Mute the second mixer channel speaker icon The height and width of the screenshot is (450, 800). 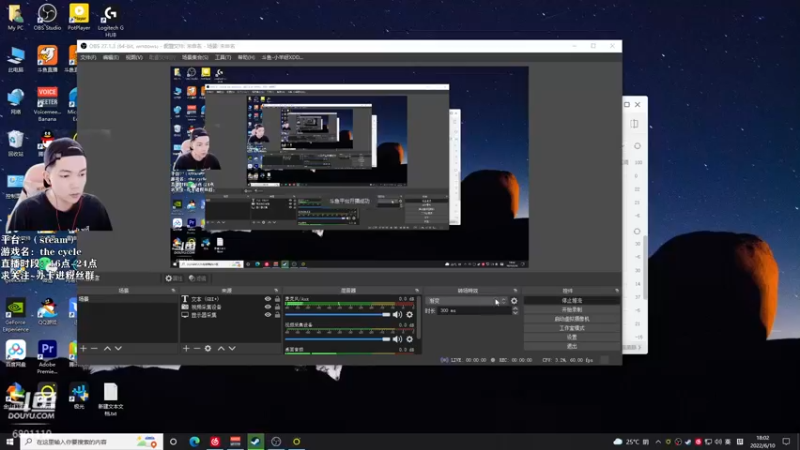pos(397,339)
